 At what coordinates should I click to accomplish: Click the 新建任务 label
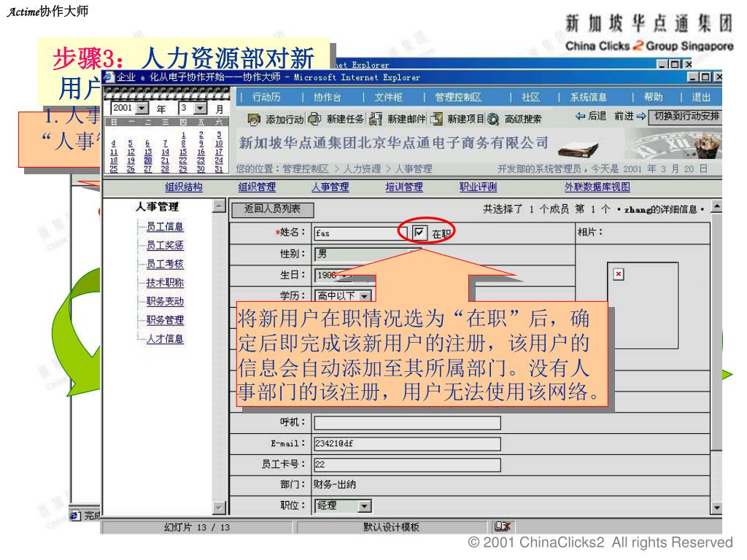345,119
